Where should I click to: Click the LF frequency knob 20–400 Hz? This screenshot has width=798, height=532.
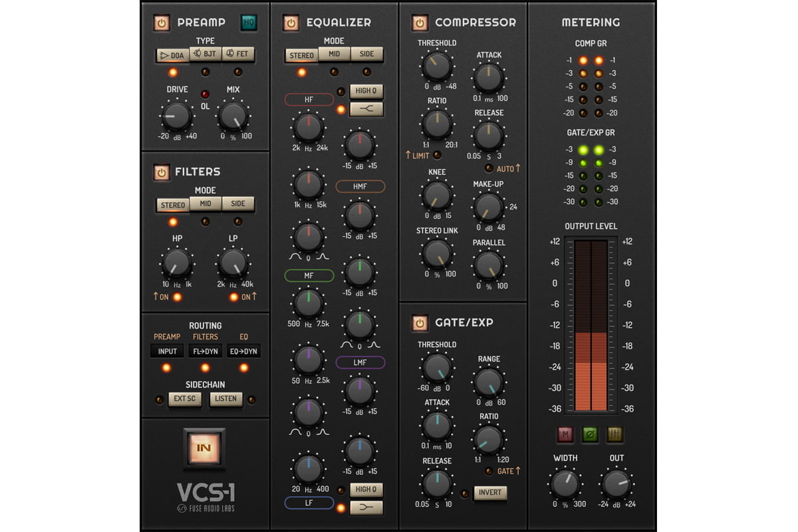pos(309,469)
